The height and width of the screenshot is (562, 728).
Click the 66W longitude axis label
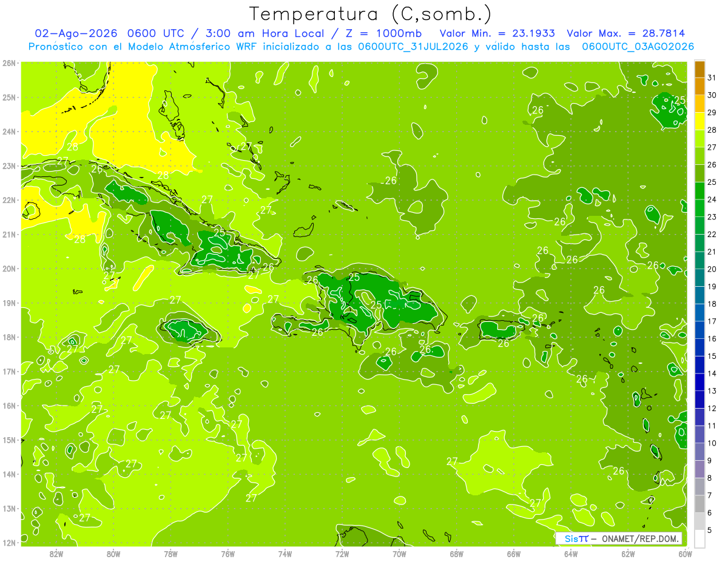click(514, 554)
